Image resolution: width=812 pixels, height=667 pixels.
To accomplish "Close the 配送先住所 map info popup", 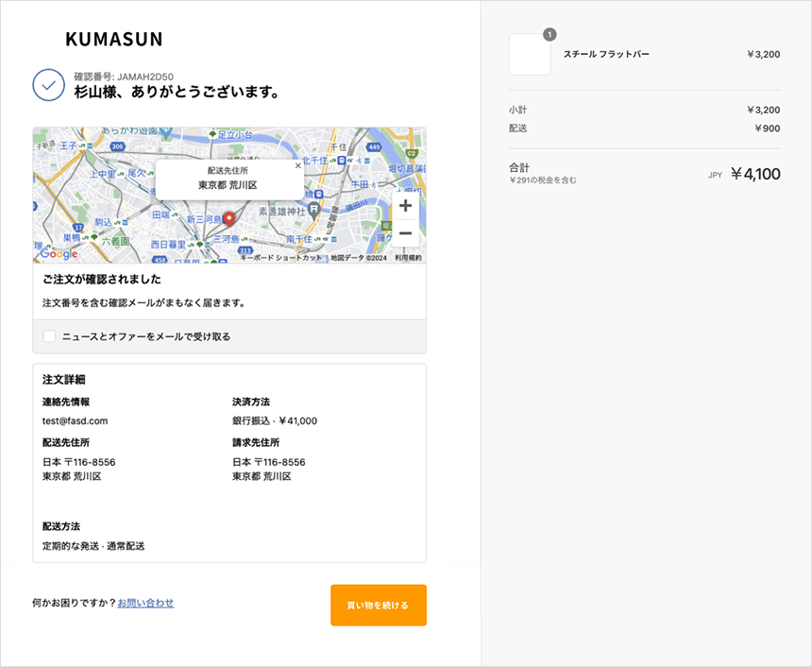I will click(x=297, y=165).
